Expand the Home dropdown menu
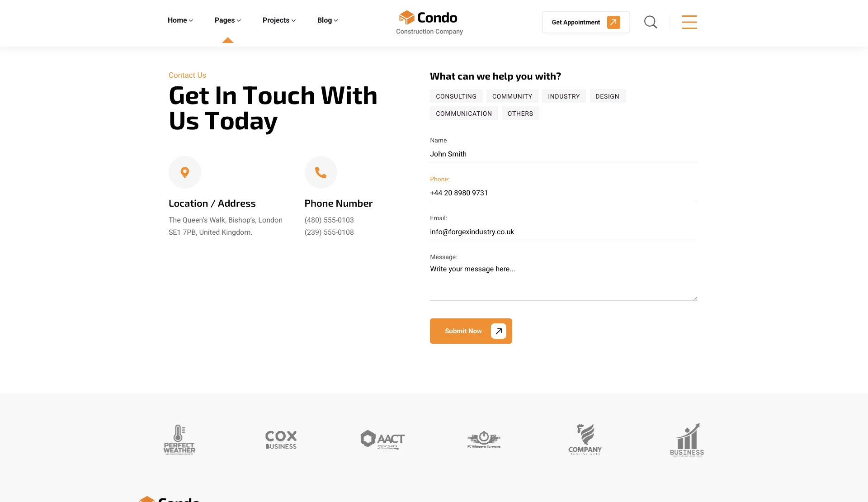 pos(180,20)
